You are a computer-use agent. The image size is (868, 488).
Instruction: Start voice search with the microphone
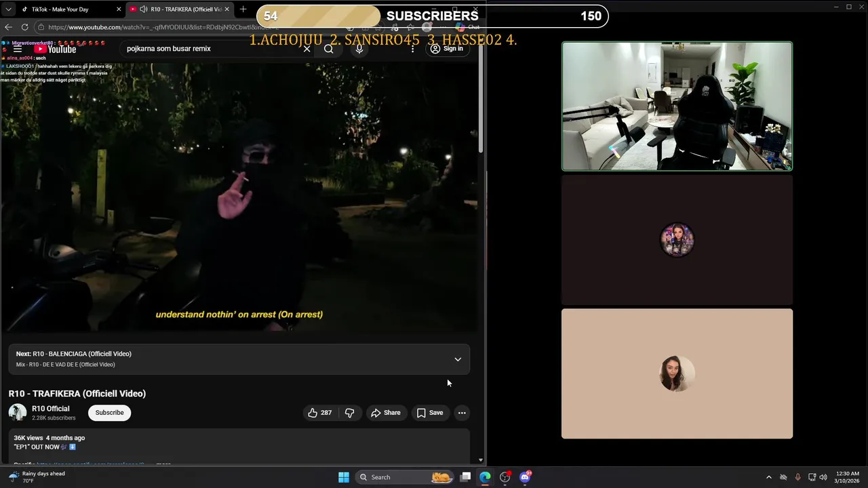[x=359, y=49]
